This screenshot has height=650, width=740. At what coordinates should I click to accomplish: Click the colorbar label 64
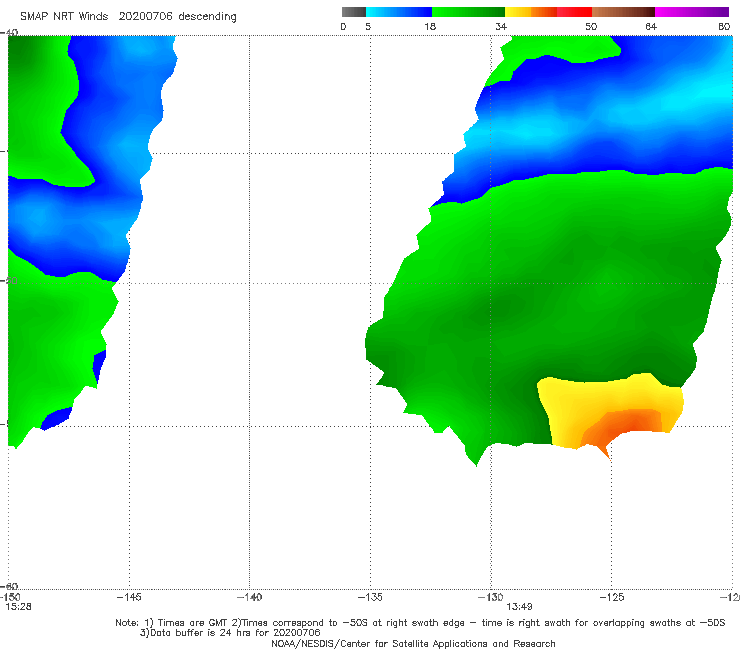point(651,26)
